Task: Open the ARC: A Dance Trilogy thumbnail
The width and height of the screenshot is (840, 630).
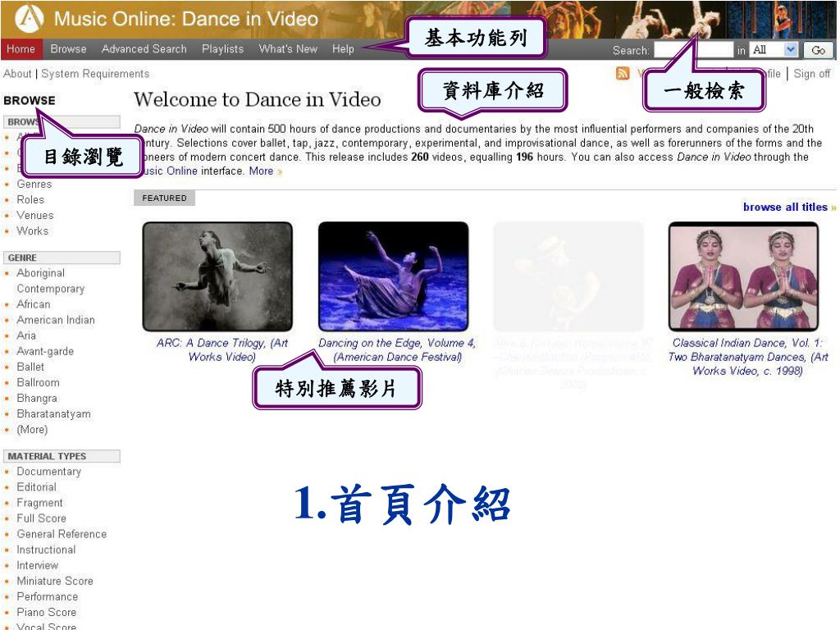Action: point(217,276)
